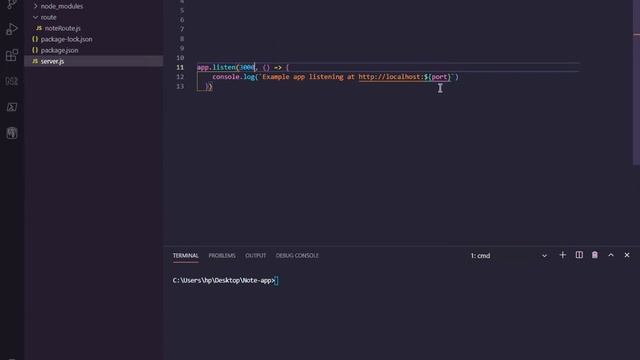Screen dimensions: 640x360
Task: Create a new terminal with plus icon
Action: coord(562,255)
